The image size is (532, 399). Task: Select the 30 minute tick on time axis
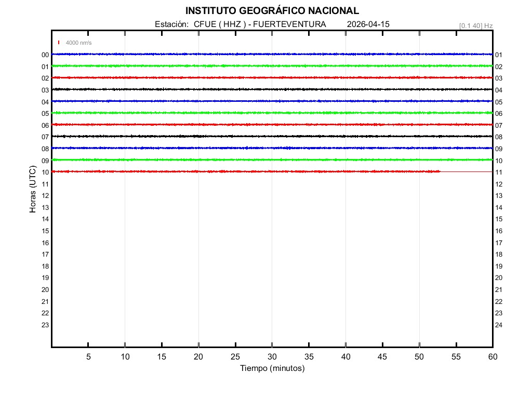point(272,356)
